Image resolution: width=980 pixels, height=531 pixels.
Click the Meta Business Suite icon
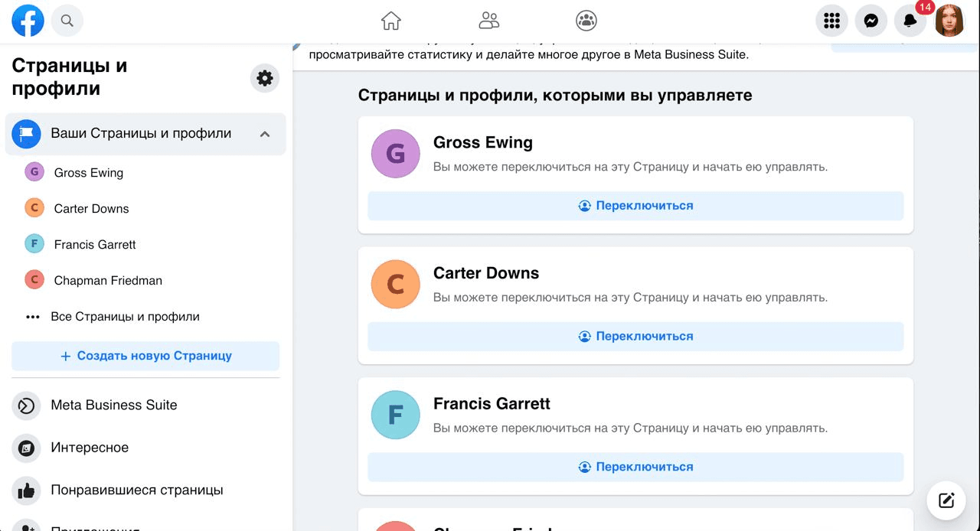click(x=27, y=406)
